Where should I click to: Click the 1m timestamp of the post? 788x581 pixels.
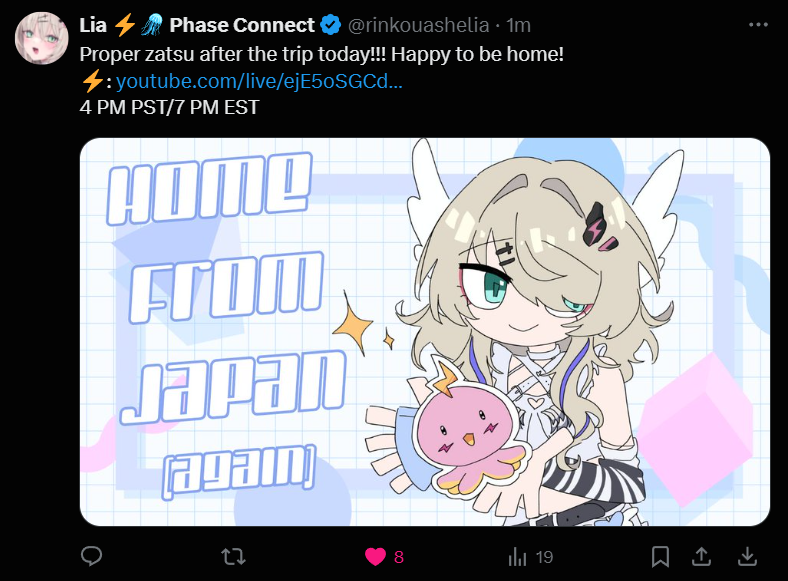(518, 25)
